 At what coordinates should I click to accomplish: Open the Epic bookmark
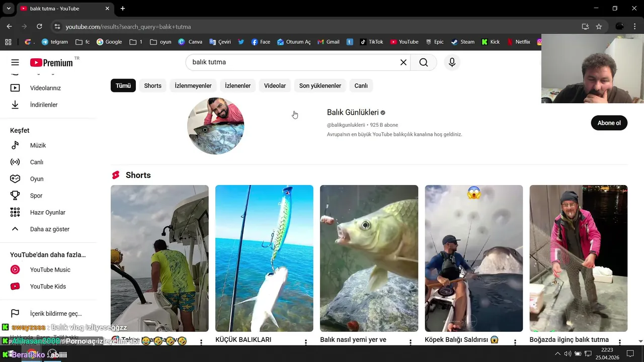click(x=434, y=42)
